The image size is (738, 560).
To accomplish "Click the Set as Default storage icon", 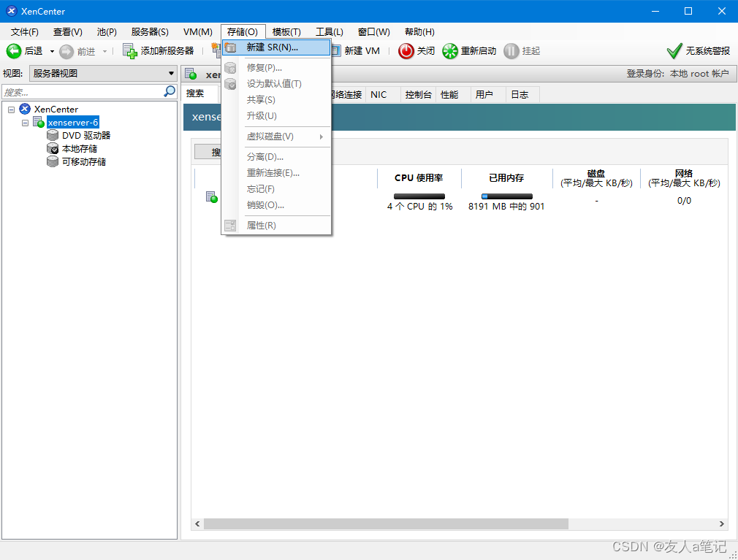I will (x=230, y=84).
